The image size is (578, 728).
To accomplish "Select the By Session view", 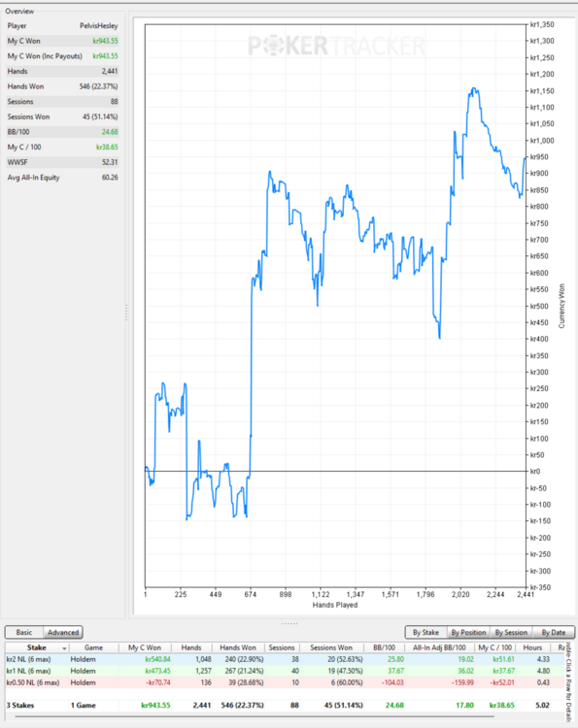I will click(x=511, y=632).
